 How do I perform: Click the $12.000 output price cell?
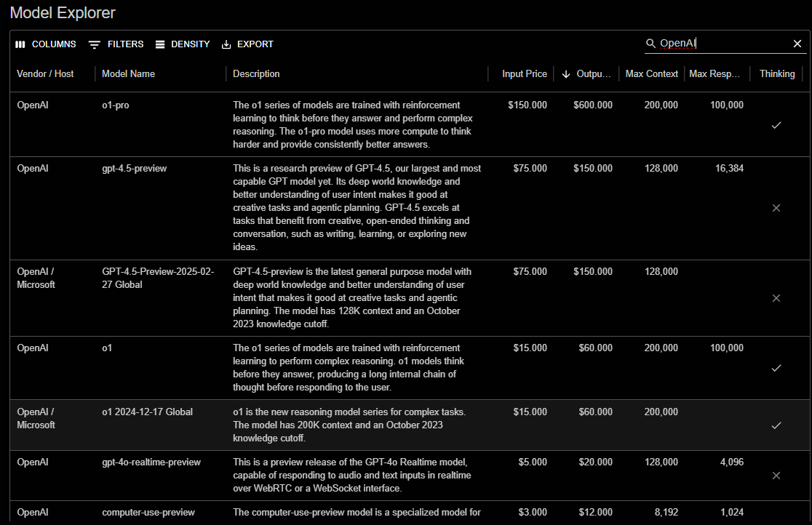coord(595,513)
